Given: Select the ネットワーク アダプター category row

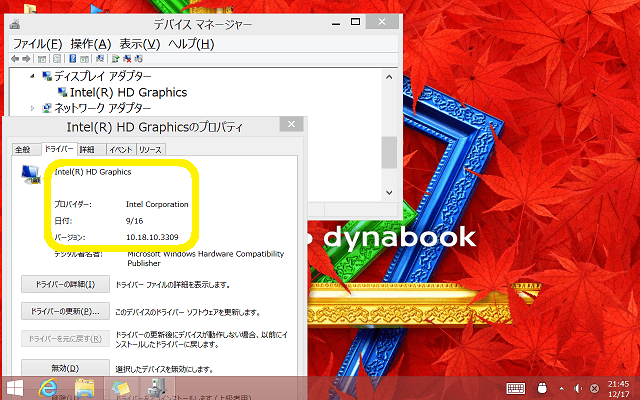Looking at the screenshot, I should pyautogui.click(x=102, y=108).
